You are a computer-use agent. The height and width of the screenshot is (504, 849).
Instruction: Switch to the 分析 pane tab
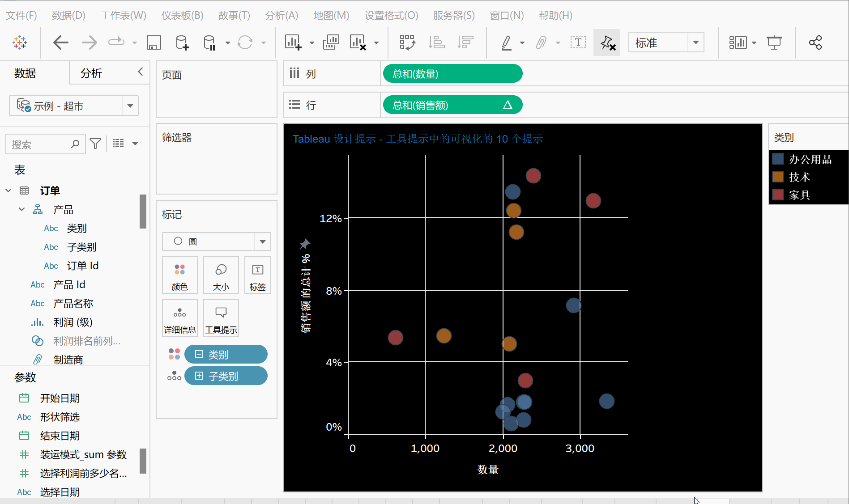pos(91,73)
